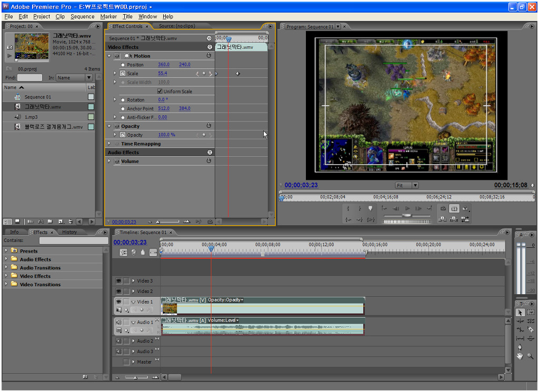
Task: Toggle Safe Margins in Program monitor
Action: click(x=454, y=209)
